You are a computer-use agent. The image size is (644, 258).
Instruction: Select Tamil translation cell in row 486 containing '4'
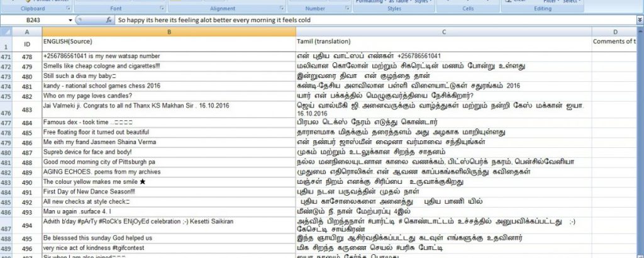[443, 212]
